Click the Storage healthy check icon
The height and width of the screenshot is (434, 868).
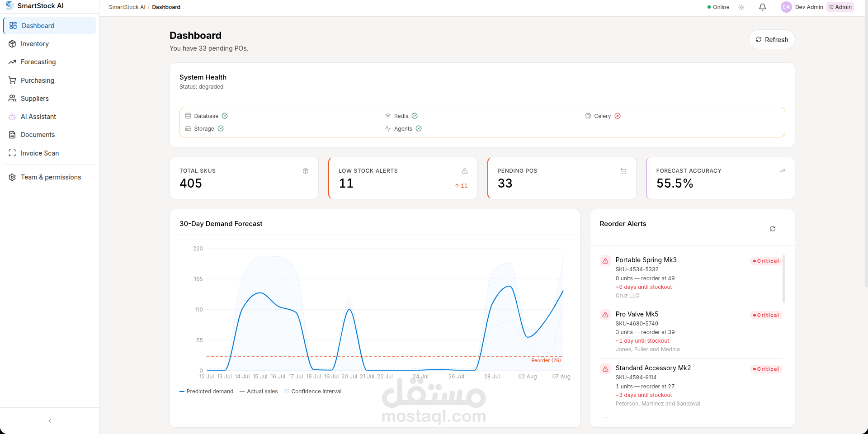[x=221, y=128]
